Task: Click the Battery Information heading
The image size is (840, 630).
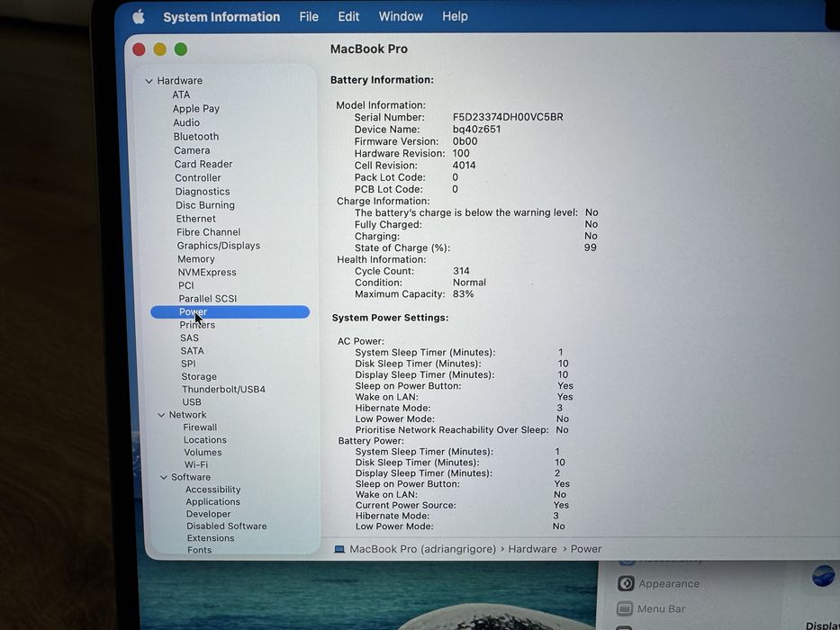Action: tap(382, 80)
